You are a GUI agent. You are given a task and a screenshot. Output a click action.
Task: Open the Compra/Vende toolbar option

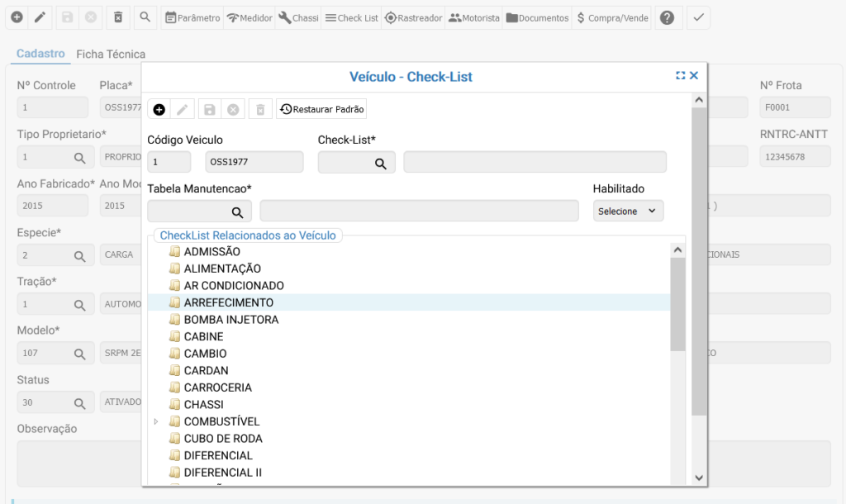tap(612, 17)
